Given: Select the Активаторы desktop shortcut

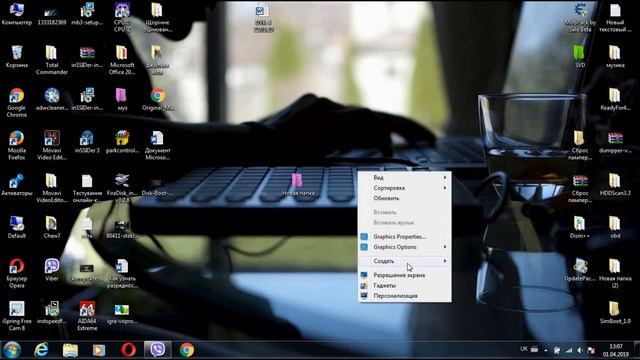Looking at the screenshot, I should click(16, 184).
